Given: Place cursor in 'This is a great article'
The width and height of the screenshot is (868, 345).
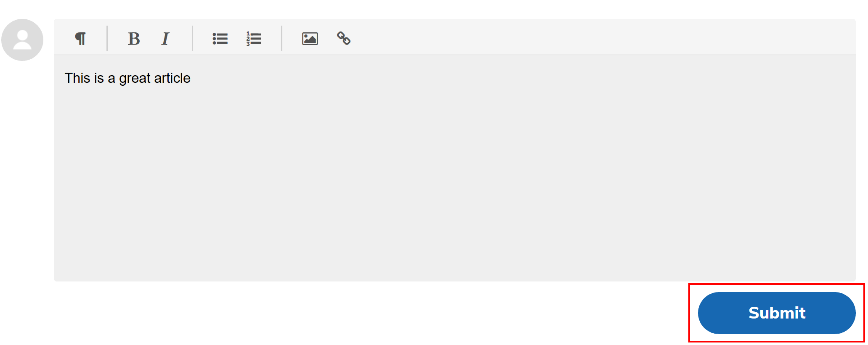Looking at the screenshot, I should [x=127, y=78].
